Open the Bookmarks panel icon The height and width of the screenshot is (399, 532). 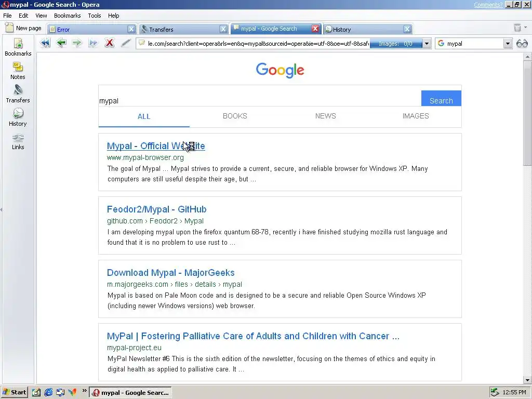[x=18, y=47]
